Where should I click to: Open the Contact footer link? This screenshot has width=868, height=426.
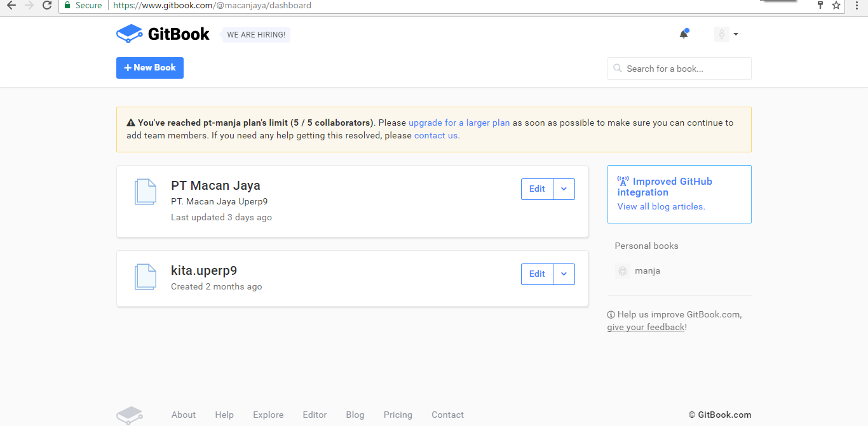coord(448,415)
